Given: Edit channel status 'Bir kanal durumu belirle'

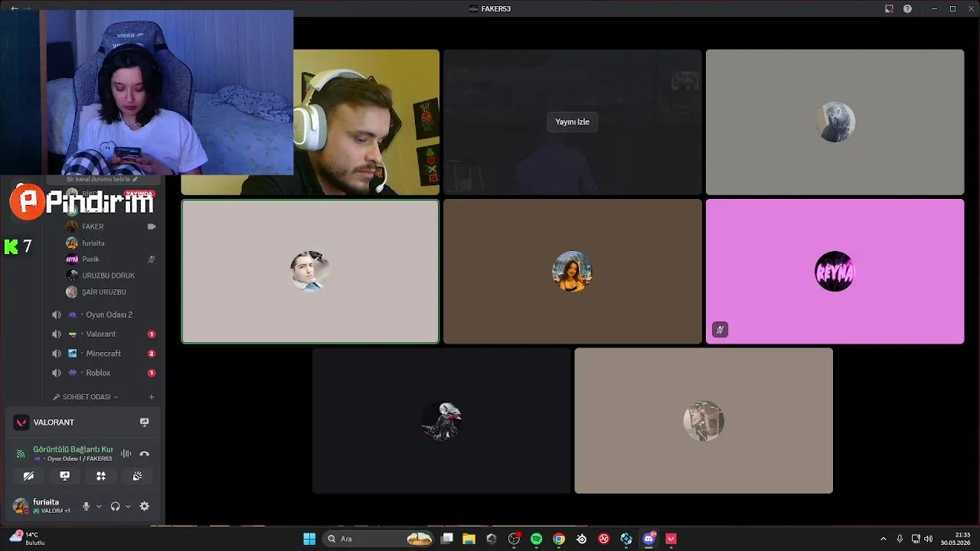Looking at the screenshot, I should 103,179.
